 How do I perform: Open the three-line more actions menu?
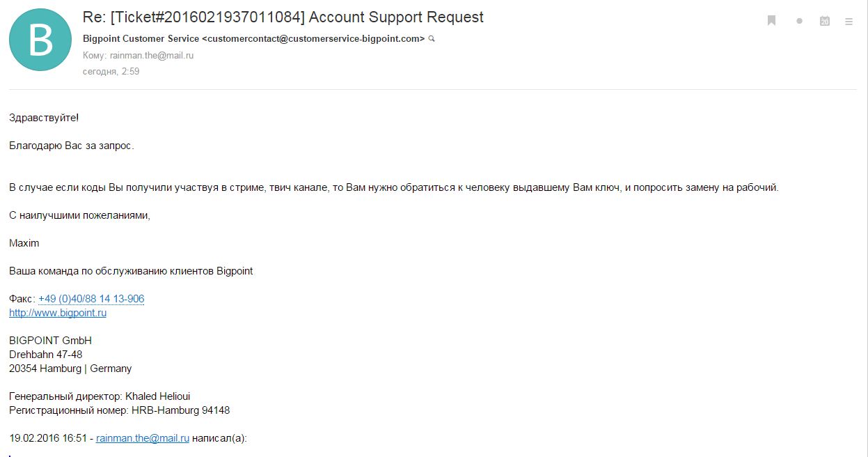click(849, 22)
